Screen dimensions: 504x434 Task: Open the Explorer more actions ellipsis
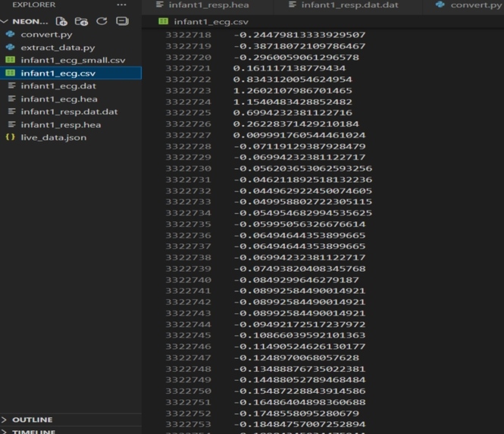pyautogui.click(x=121, y=5)
